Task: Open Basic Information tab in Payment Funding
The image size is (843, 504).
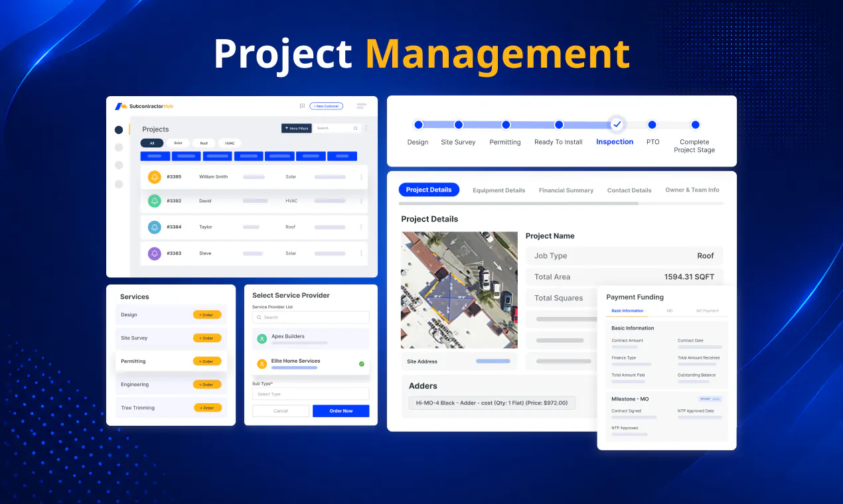Action: click(627, 311)
